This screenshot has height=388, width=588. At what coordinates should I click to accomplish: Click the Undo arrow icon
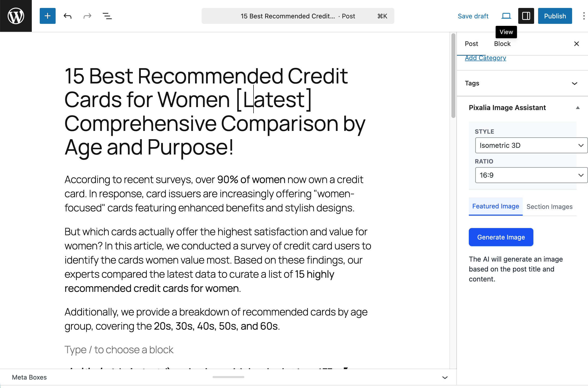coord(67,16)
